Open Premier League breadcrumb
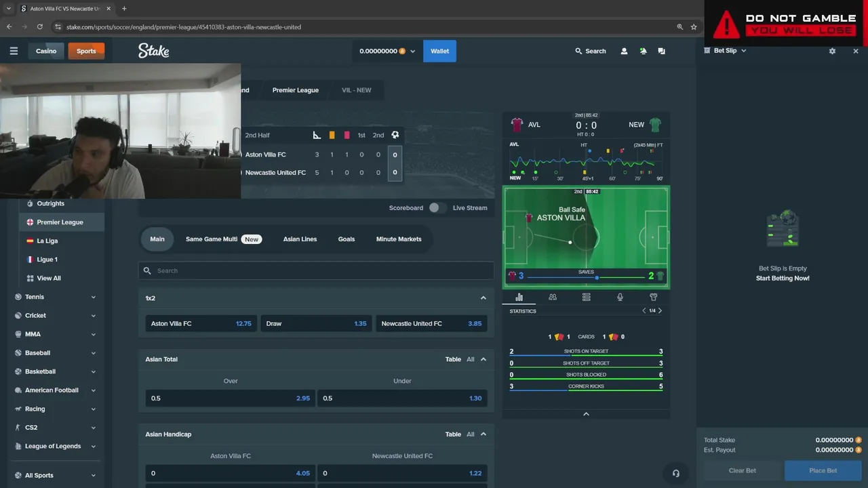868x488 pixels. 296,90
